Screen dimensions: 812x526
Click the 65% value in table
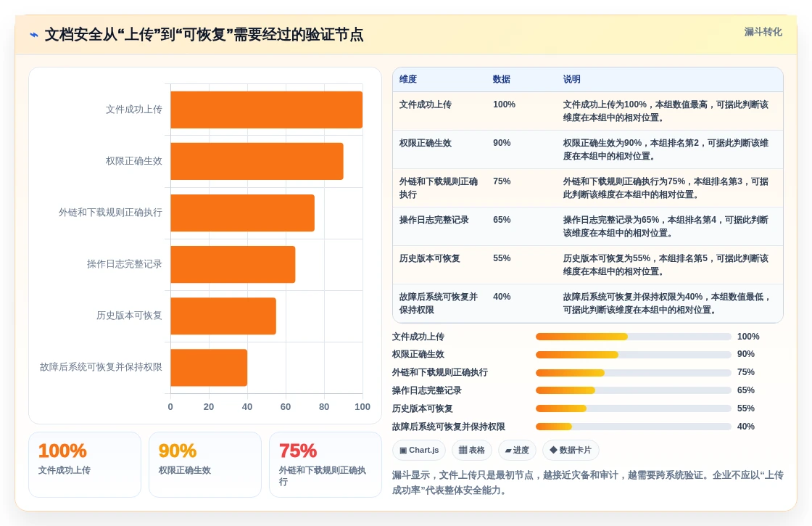[502, 221]
